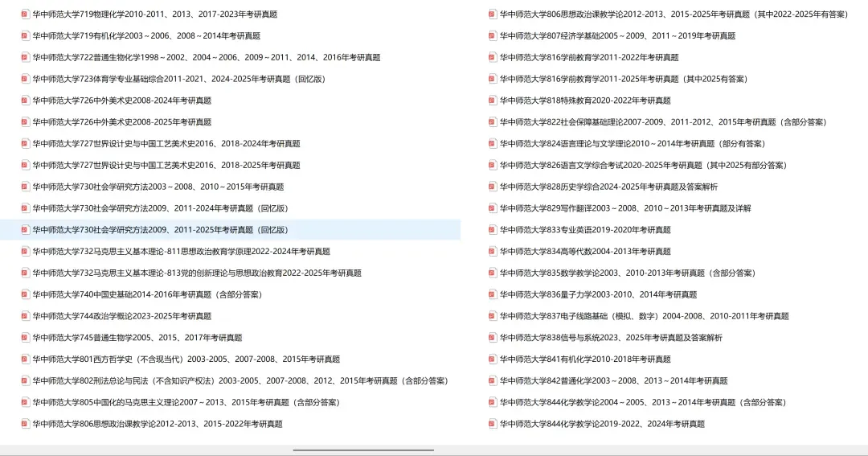This screenshot has width=868, height=456.
Task: Click PDF icon beside 818特殊教育 file
Action: click(492, 101)
